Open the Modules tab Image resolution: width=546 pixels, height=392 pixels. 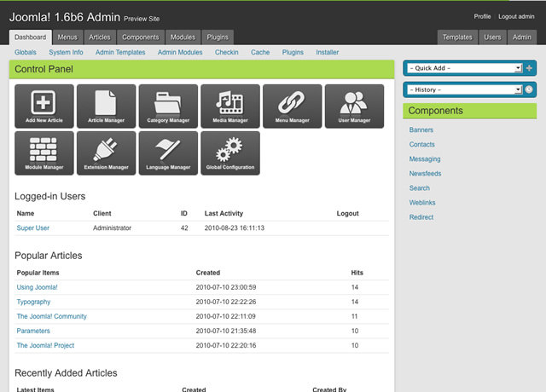(x=183, y=37)
